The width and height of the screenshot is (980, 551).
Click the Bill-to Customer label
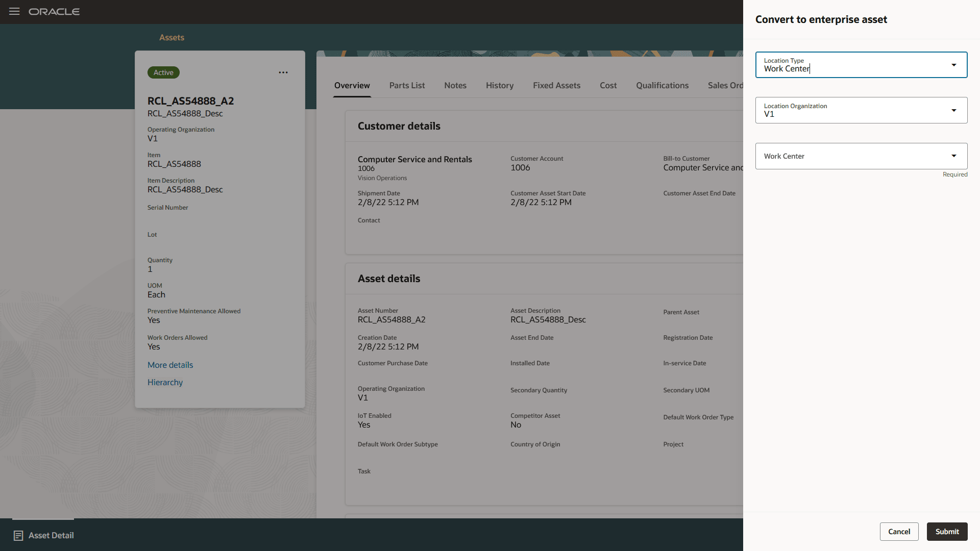click(x=687, y=159)
